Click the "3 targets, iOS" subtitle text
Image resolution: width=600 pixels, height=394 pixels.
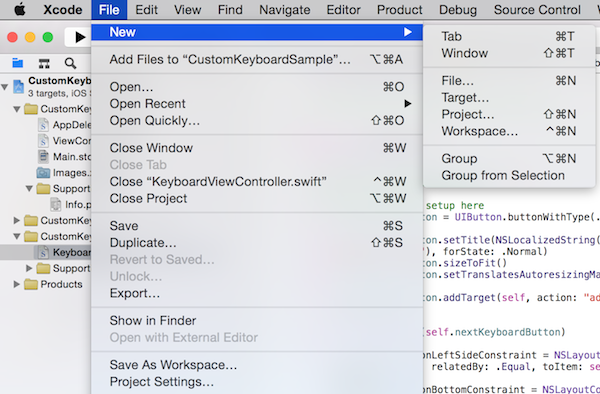pos(59,93)
